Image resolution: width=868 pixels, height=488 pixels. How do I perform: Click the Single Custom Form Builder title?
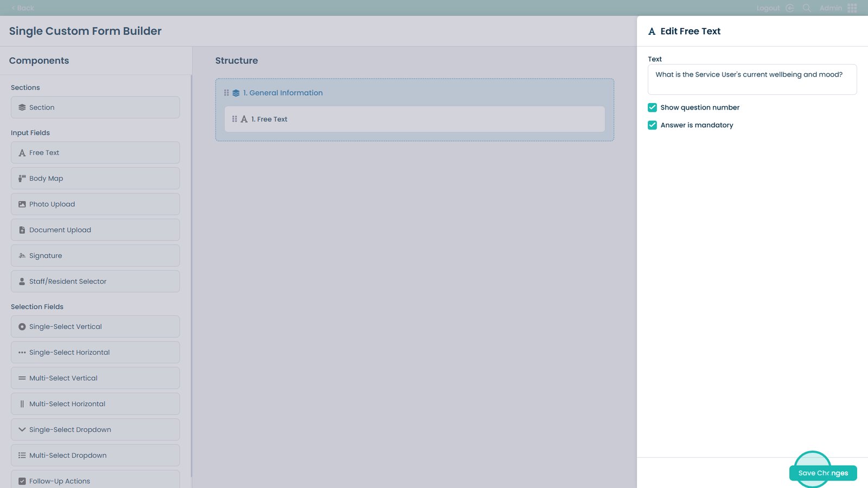coord(85,31)
